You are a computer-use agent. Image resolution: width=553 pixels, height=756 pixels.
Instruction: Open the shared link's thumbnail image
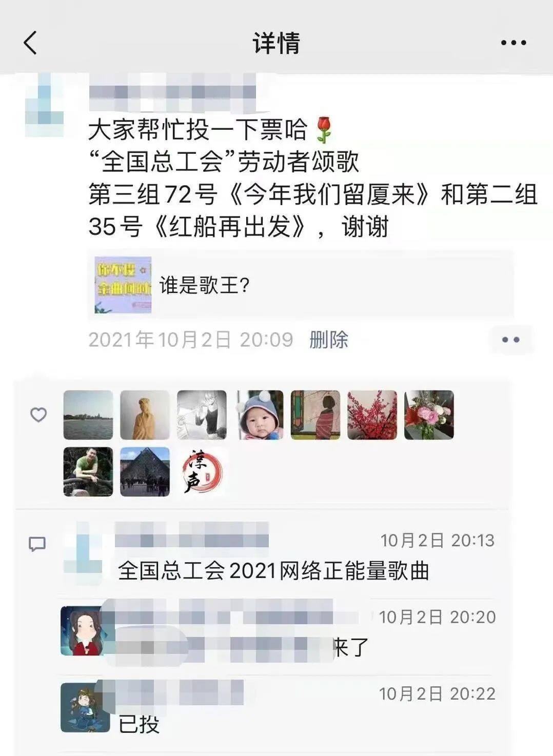(x=123, y=285)
